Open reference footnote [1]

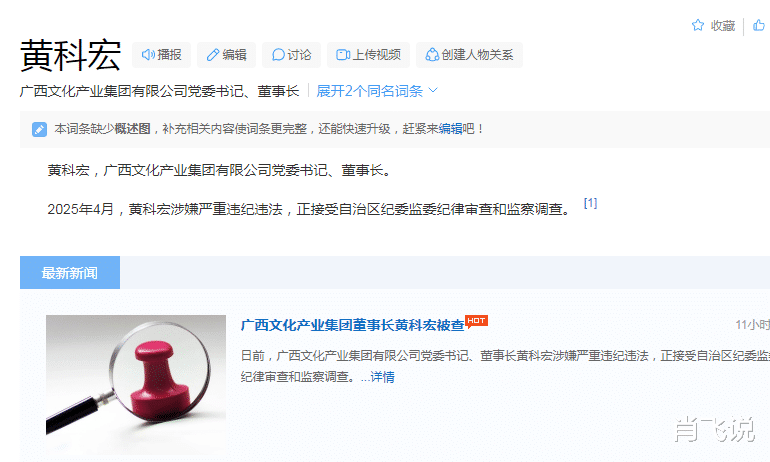[590, 203]
